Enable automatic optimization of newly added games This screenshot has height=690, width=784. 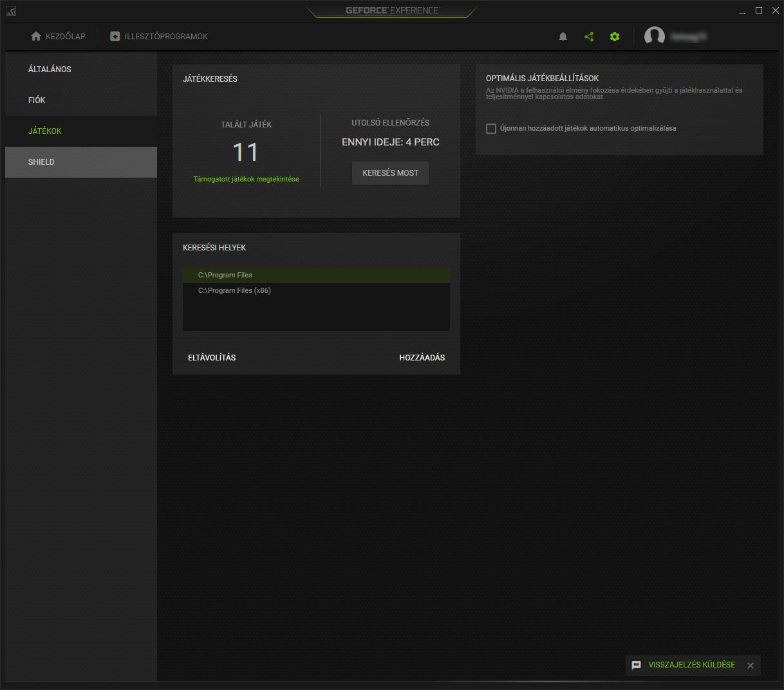pyautogui.click(x=491, y=129)
